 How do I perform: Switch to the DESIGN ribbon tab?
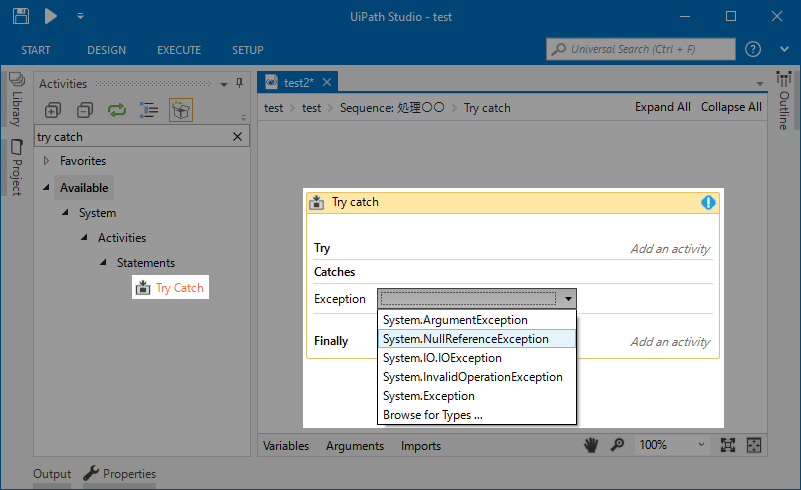[106, 50]
